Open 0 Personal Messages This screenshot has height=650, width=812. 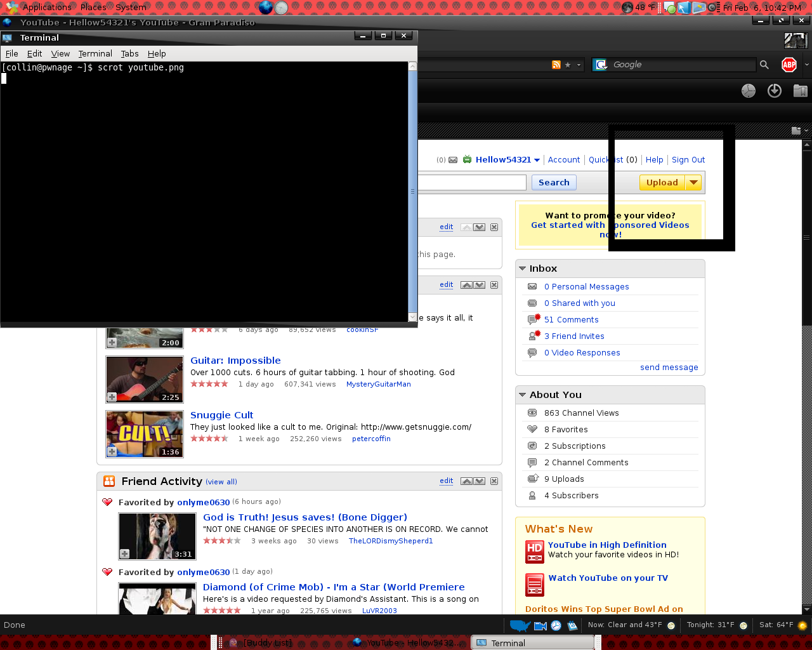tap(587, 287)
